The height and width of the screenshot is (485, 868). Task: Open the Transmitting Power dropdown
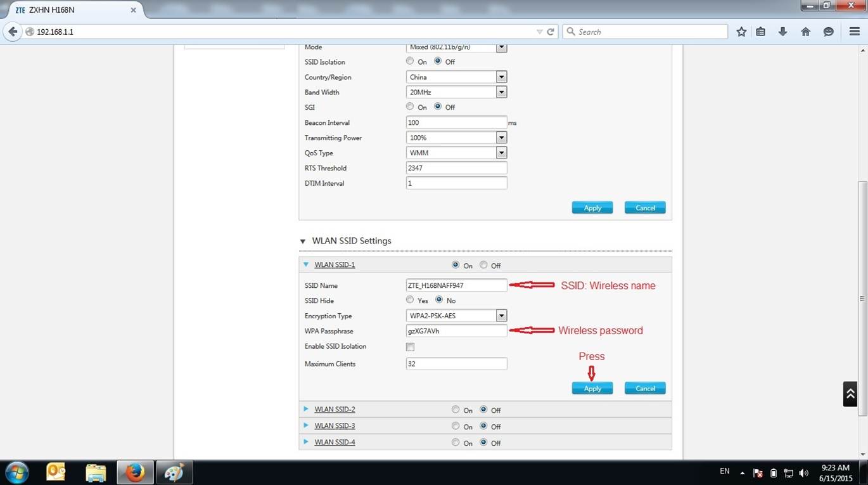point(456,138)
